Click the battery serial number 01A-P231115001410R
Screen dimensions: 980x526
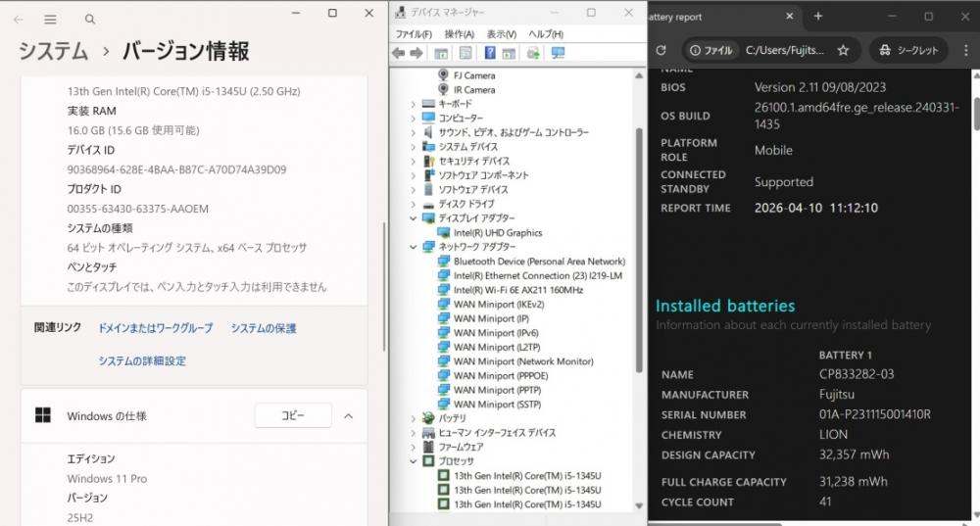[875, 414]
